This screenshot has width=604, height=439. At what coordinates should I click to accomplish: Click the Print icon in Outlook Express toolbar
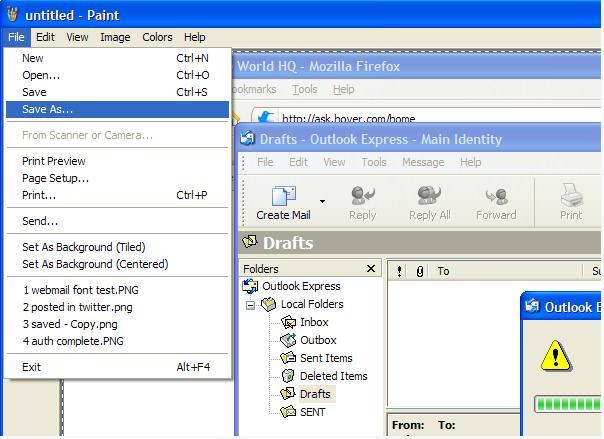click(x=571, y=195)
